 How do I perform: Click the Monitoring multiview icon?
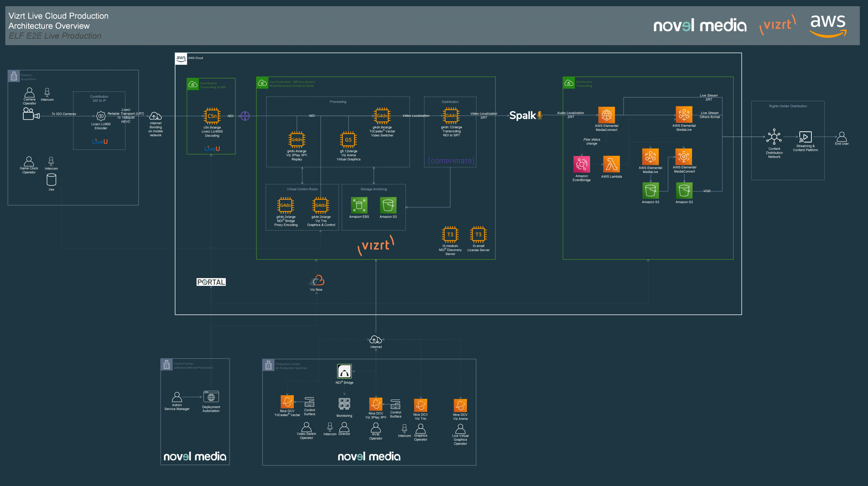[344, 404]
